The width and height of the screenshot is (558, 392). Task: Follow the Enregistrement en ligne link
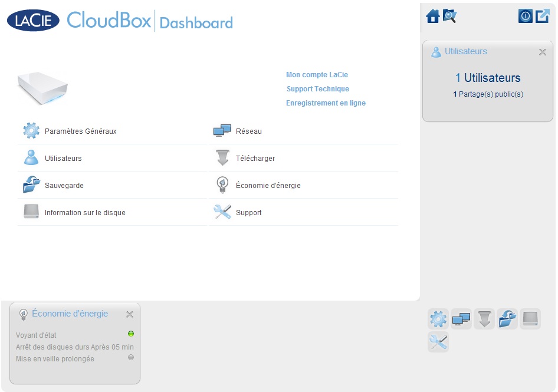pos(326,103)
